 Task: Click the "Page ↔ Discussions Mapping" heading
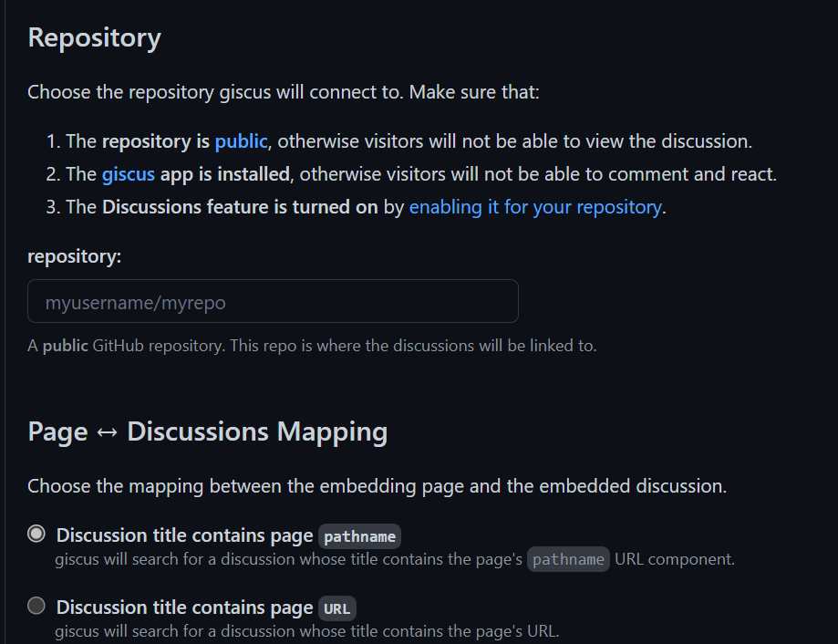[x=207, y=431]
